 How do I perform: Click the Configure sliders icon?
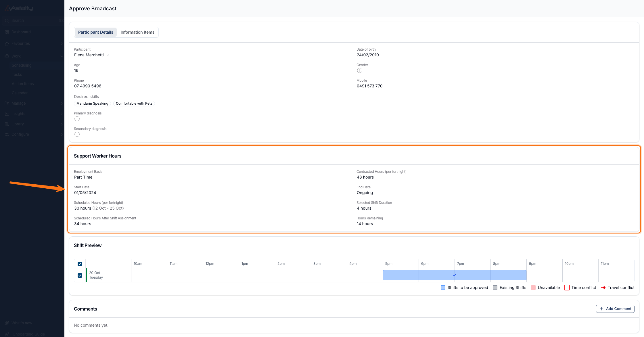click(x=7, y=135)
